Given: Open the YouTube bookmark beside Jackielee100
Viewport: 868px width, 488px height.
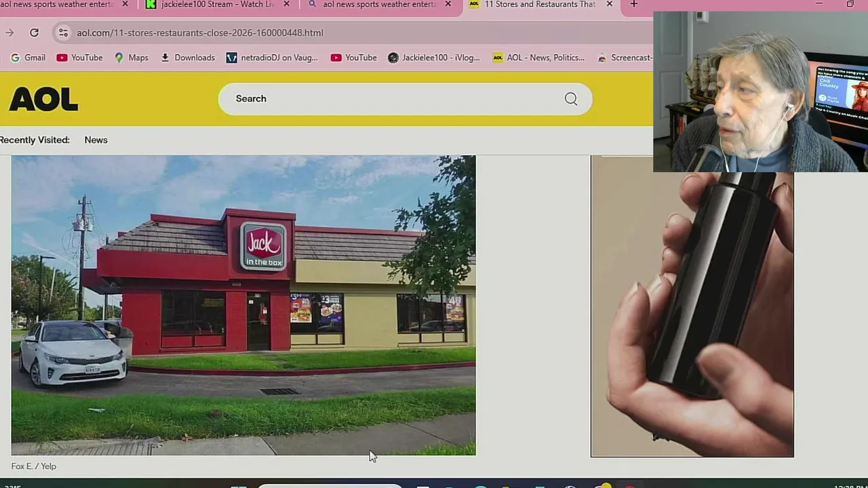Looking at the screenshot, I should 353,58.
